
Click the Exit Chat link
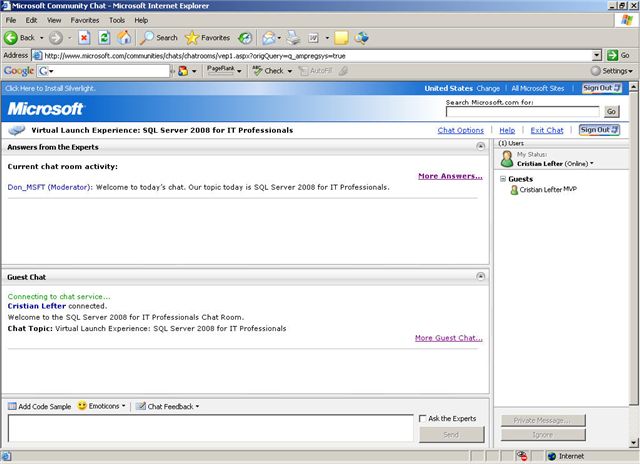point(546,130)
